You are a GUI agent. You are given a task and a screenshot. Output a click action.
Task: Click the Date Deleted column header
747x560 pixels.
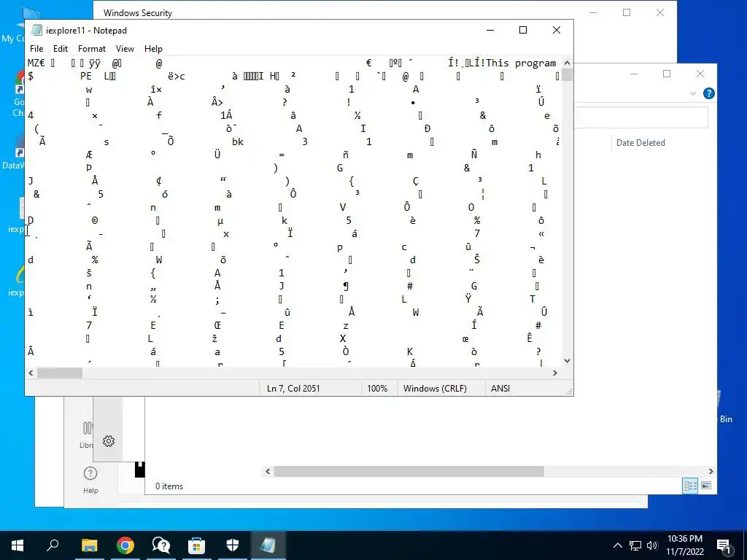click(640, 143)
